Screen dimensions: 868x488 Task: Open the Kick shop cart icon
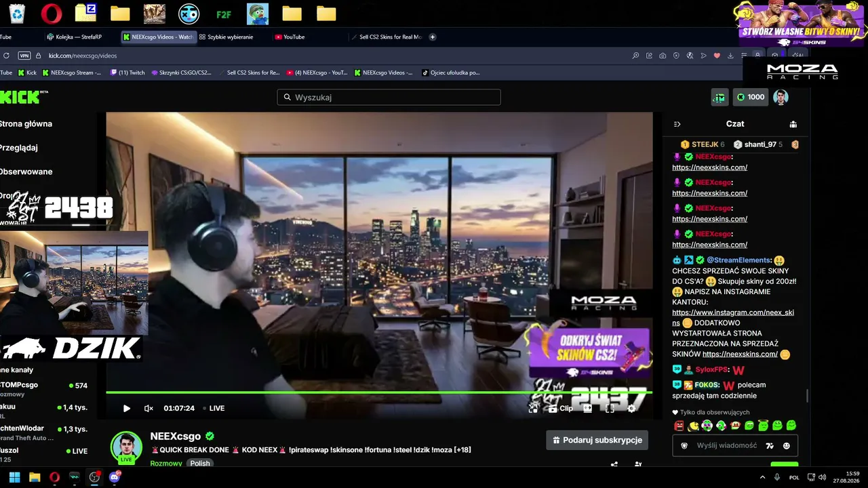click(x=719, y=98)
